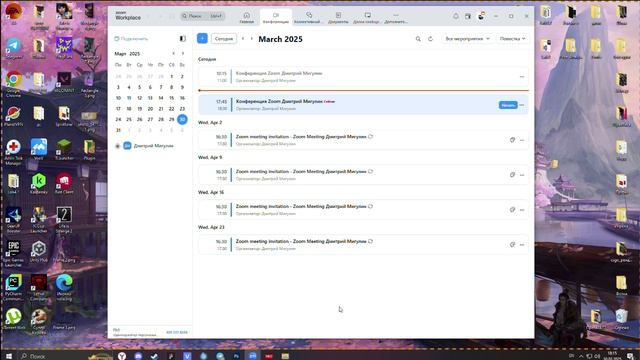This screenshot has width=640, height=360.
Task: Show hidden system tray icons chevron
Action: point(581,356)
